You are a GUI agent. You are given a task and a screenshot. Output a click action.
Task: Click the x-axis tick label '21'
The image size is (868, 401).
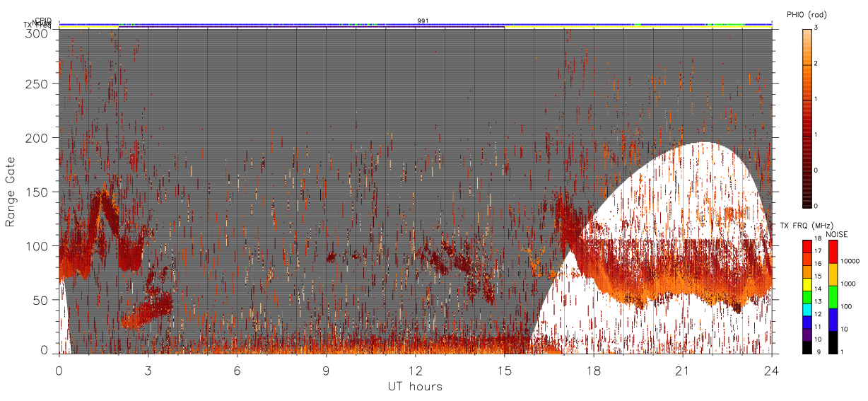point(683,370)
